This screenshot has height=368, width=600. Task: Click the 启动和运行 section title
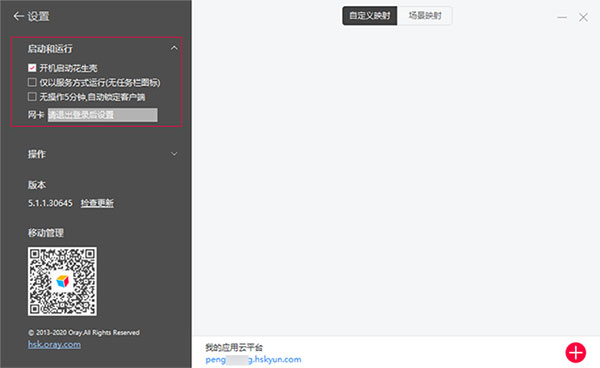(50, 49)
